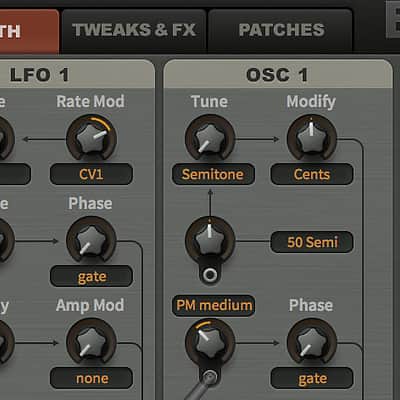Switch to the PATCHES tab
Viewport: 400px width, 400px height.
(x=281, y=30)
